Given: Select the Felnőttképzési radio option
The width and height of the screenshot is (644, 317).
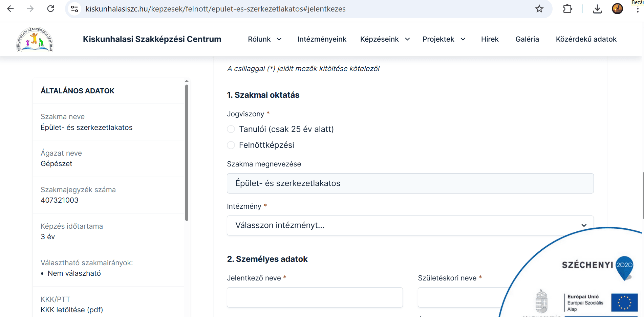Looking at the screenshot, I should pos(231,145).
